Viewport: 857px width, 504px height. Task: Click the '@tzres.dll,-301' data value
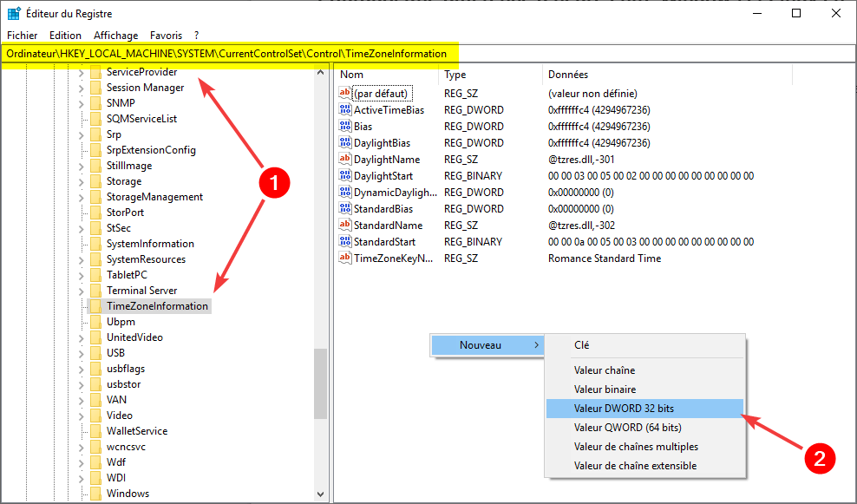coord(581,160)
